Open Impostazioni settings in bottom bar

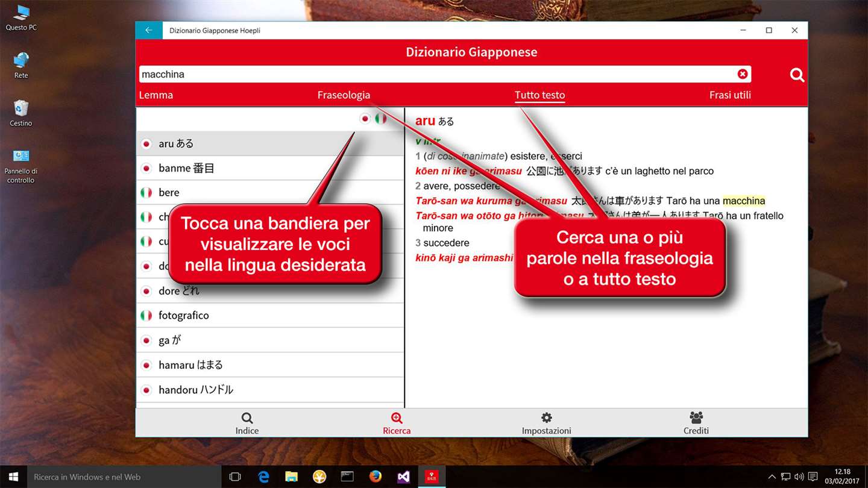click(x=546, y=424)
